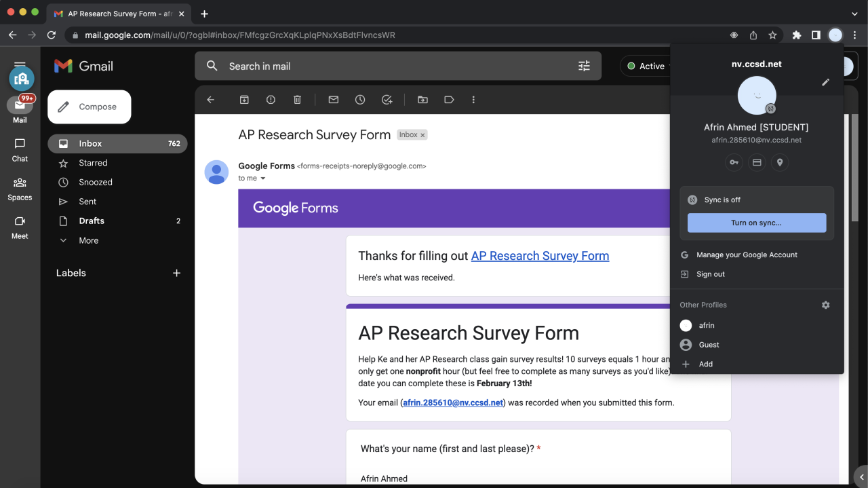Toggle Chrome side panel

click(x=816, y=35)
